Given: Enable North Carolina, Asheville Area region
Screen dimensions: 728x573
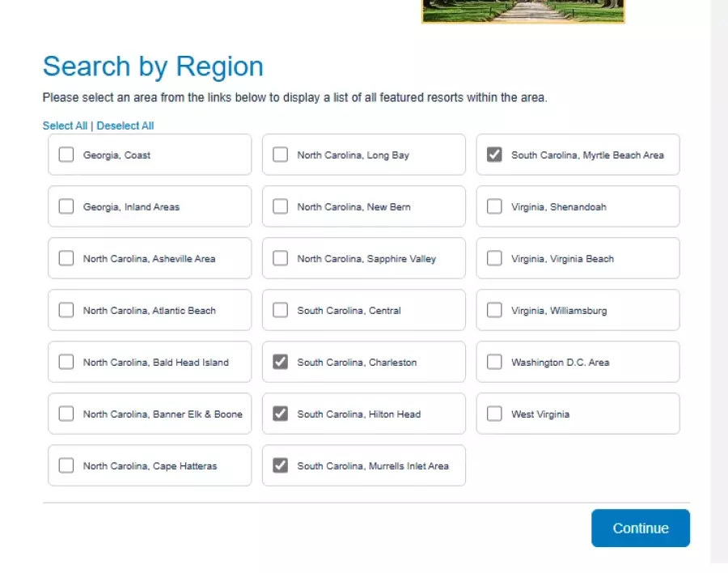Looking at the screenshot, I should (66, 258).
